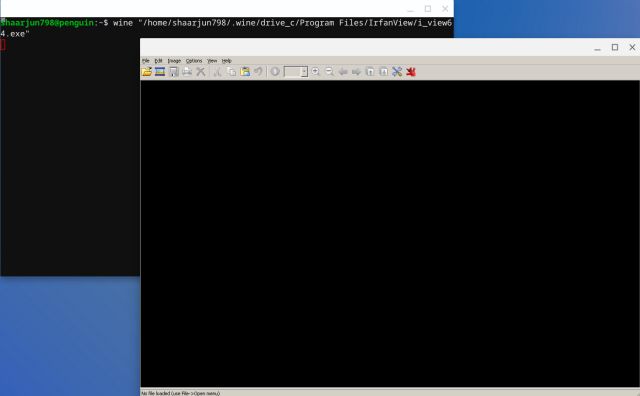Click the red IrfanView About icon

coord(411,72)
